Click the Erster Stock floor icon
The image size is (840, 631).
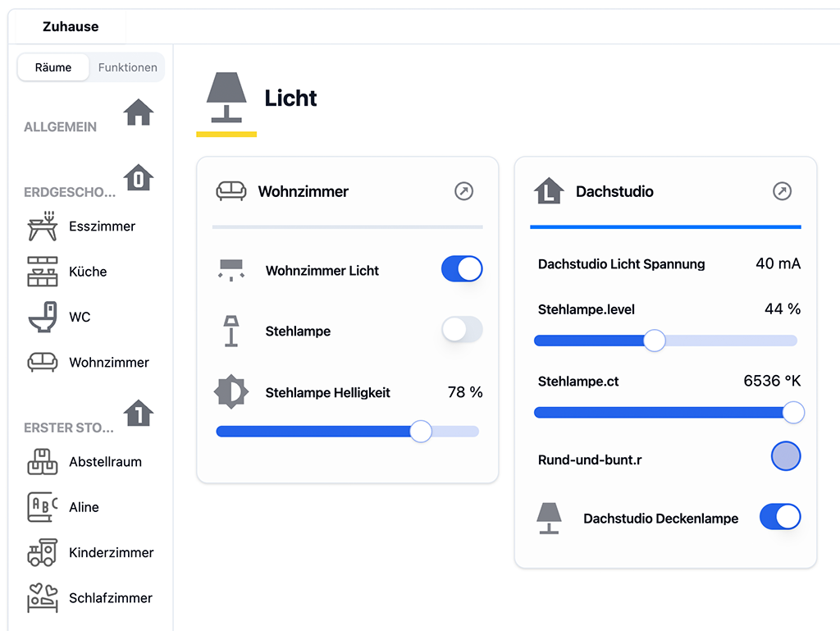coord(139,414)
